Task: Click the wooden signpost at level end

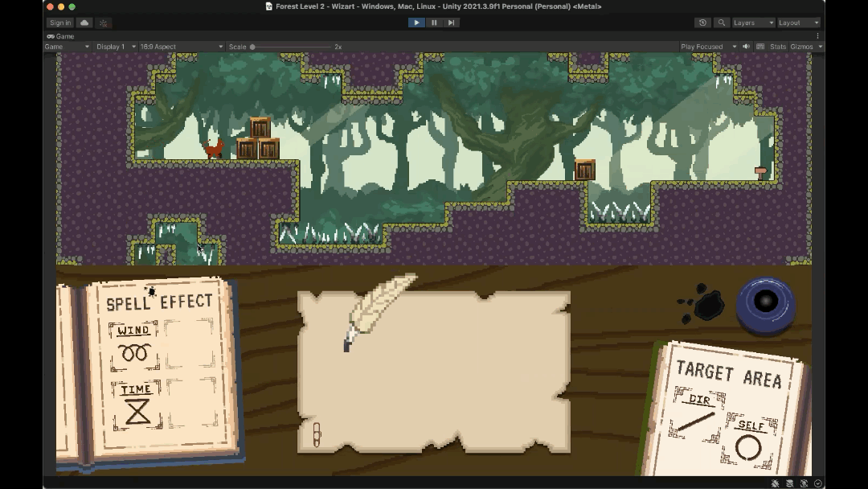Action: 761,174
